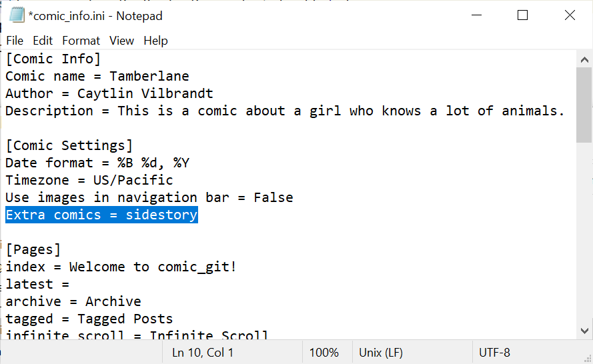Screen dimensions: 593x364
Task: Open the File menu
Action: pos(15,41)
